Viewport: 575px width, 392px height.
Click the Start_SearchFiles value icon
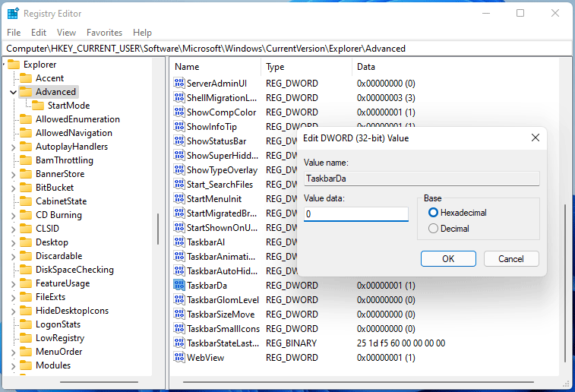[179, 185]
